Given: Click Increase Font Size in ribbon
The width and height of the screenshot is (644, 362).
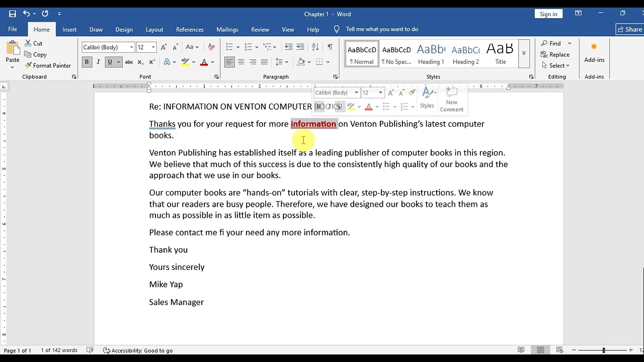Looking at the screenshot, I should click(164, 47).
